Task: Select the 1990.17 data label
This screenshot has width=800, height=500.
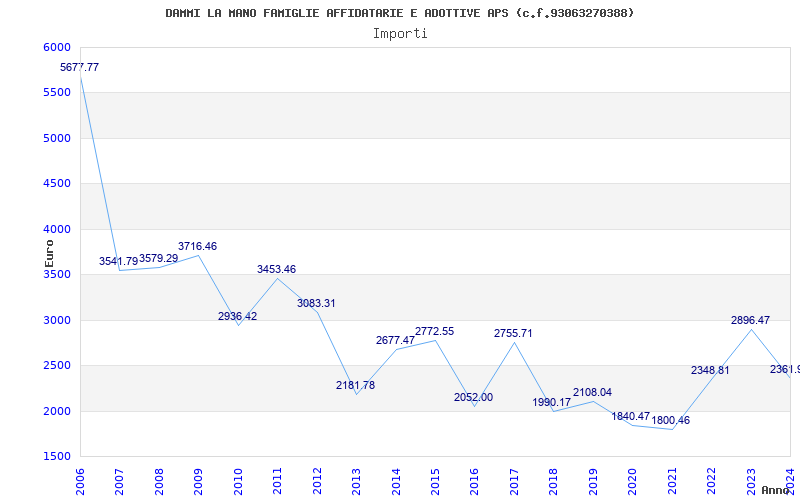Action: 552,402
